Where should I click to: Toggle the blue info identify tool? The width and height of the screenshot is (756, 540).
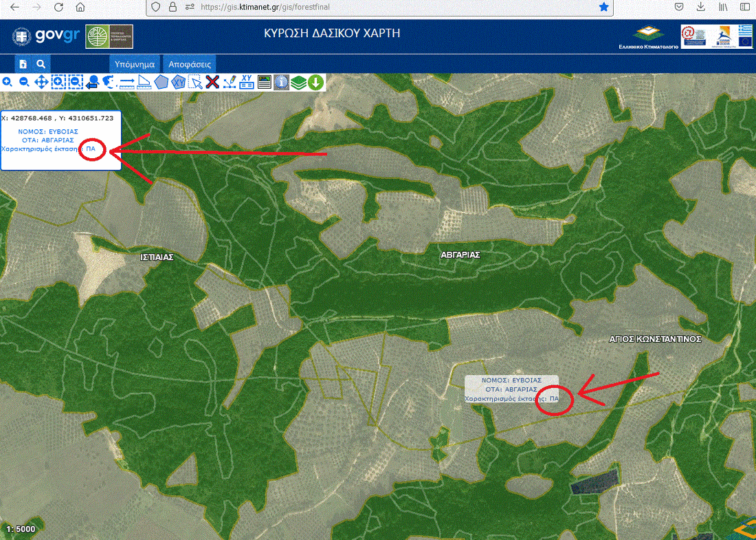click(281, 82)
